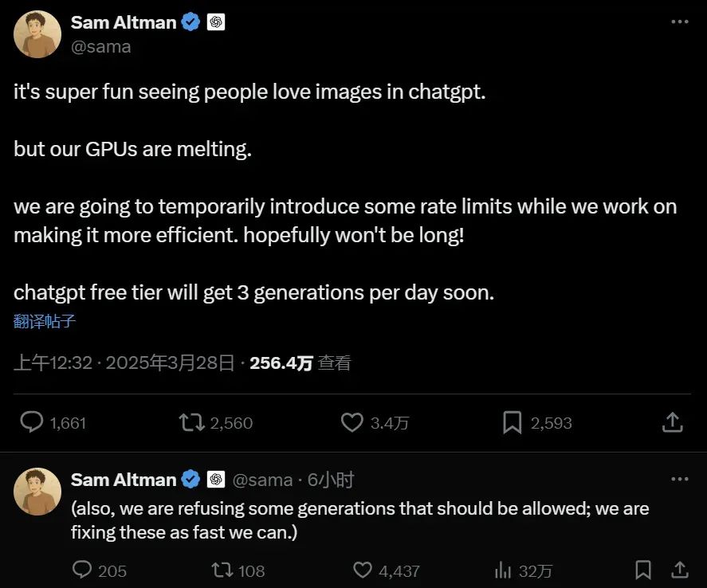Click the reply icon on the second tweet
Viewport: 707px width, 588px height.
82,570
